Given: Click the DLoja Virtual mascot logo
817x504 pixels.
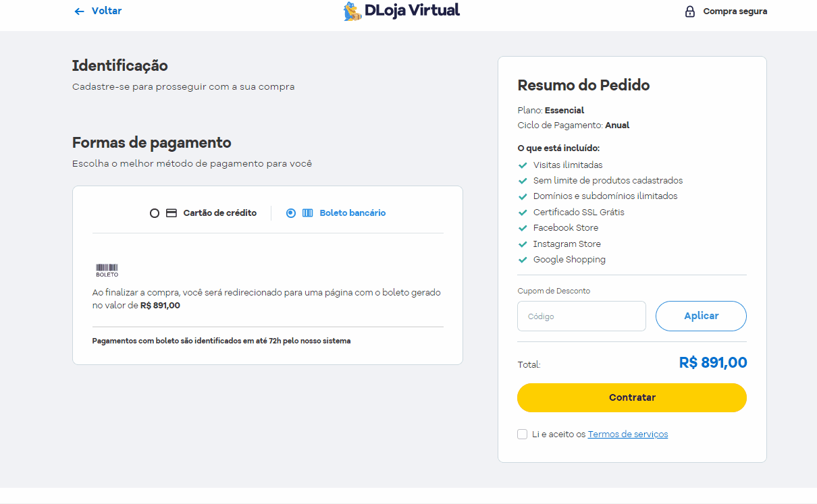Looking at the screenshot, I should point(352,11).
